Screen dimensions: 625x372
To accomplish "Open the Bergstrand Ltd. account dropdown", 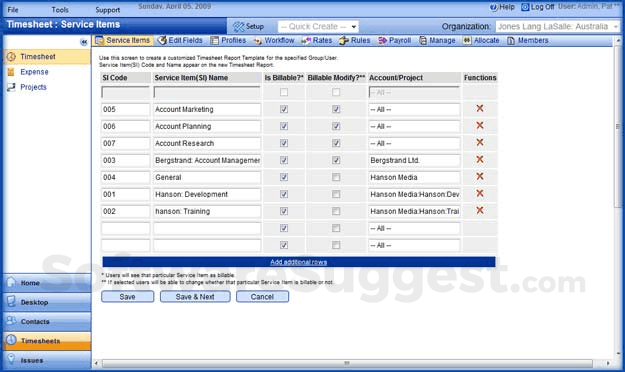I will pos(414,160).
